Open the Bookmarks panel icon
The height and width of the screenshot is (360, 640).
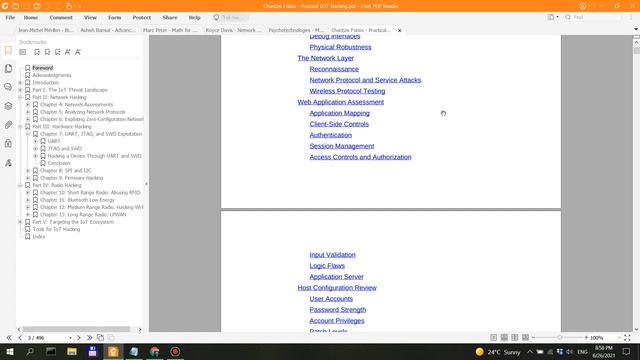(x=8, y=50)
